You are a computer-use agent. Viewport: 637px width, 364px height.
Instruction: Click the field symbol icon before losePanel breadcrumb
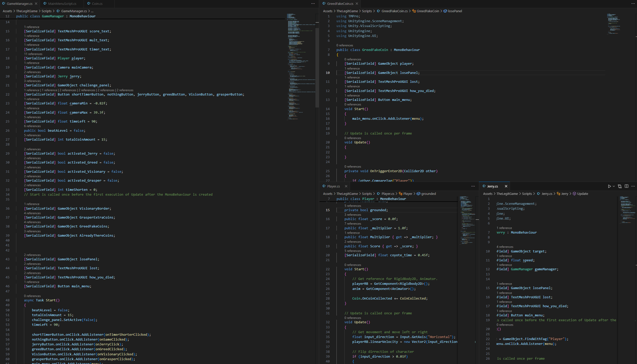(445, 11)
